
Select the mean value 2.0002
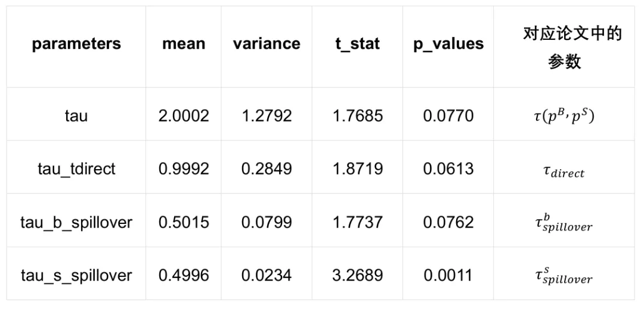click(x=184, y=116)
